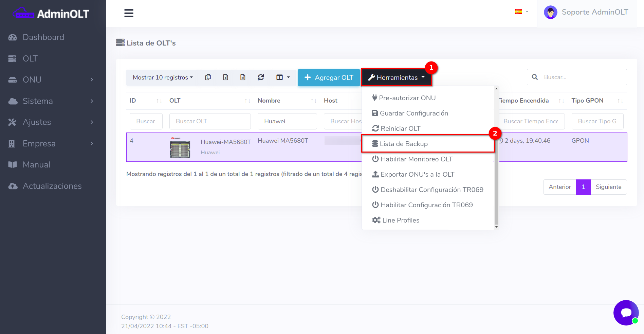
Task: Expand the ONU sidebar submenu
Action: (51, 80)
